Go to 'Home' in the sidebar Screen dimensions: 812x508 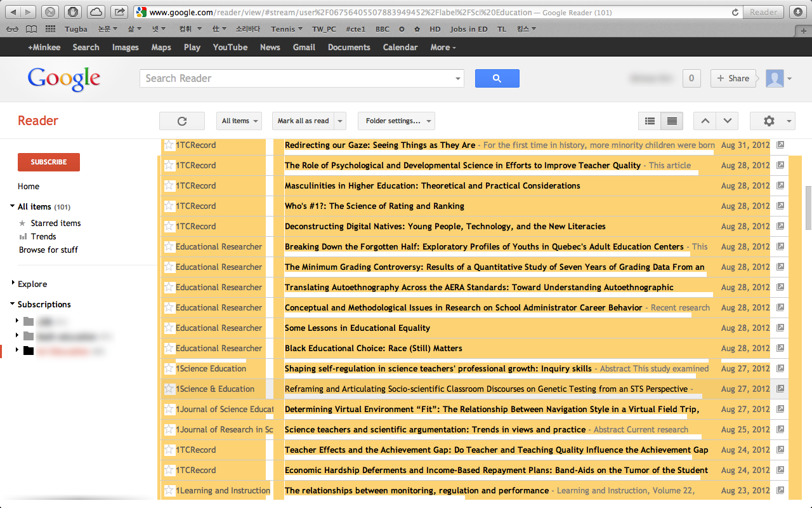(29, 186)
